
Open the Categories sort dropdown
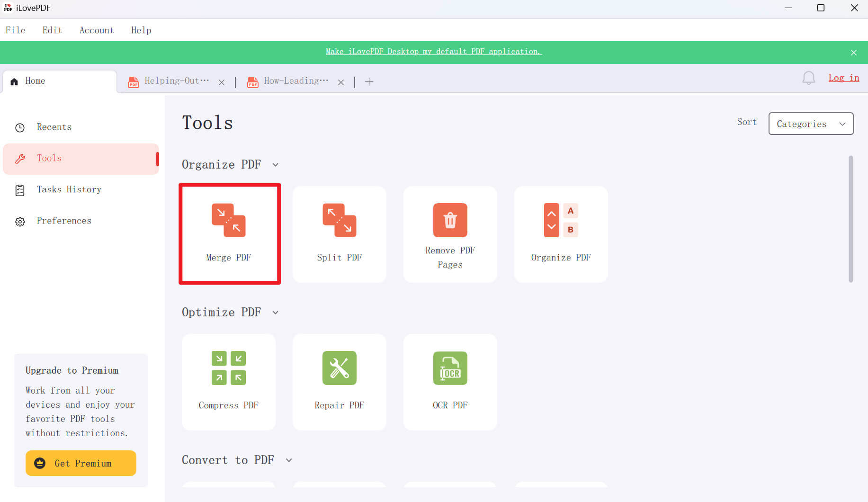tap(811, 124)
